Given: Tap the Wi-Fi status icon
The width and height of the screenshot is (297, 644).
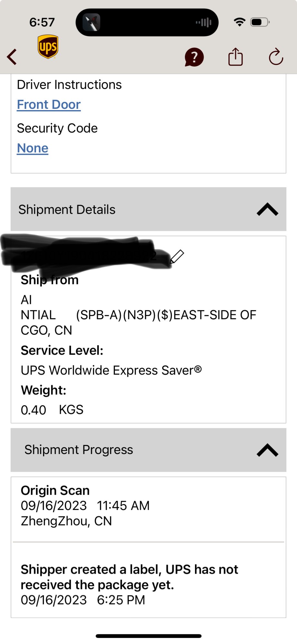Looking at the screenshot, I should [x=239, y=22].
